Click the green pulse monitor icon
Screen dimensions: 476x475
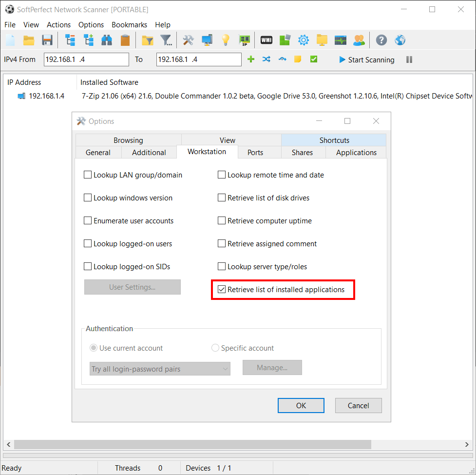tap(341, 40)
